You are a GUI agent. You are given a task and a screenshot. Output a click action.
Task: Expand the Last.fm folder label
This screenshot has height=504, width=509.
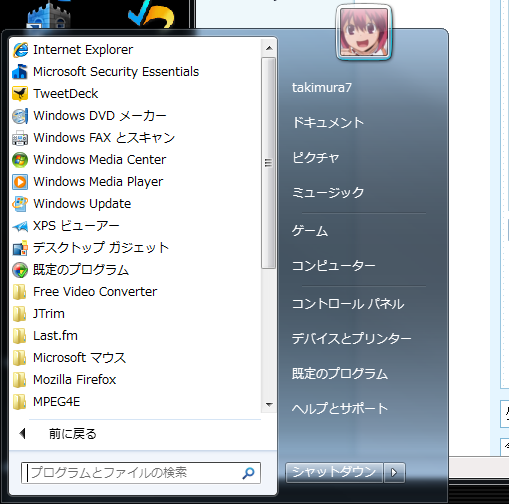(55, 336)
